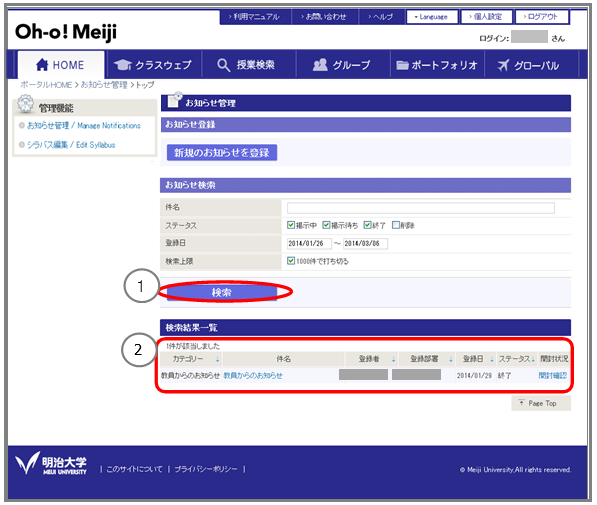
Task: Click the people icon for グループ
Action: (320, 64)
